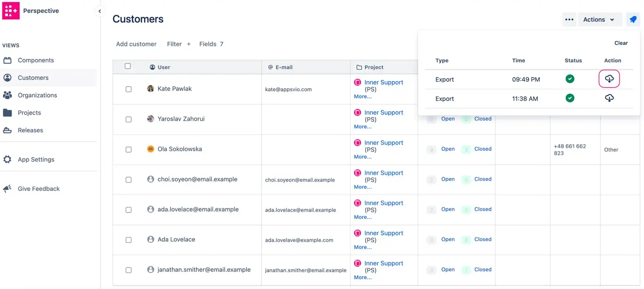Expand the Actions dropdown

pyautogui.click(x=599, y=19)
